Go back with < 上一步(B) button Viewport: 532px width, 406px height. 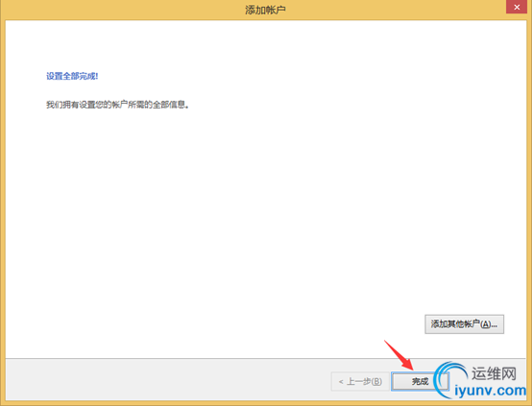click(360, 382)
